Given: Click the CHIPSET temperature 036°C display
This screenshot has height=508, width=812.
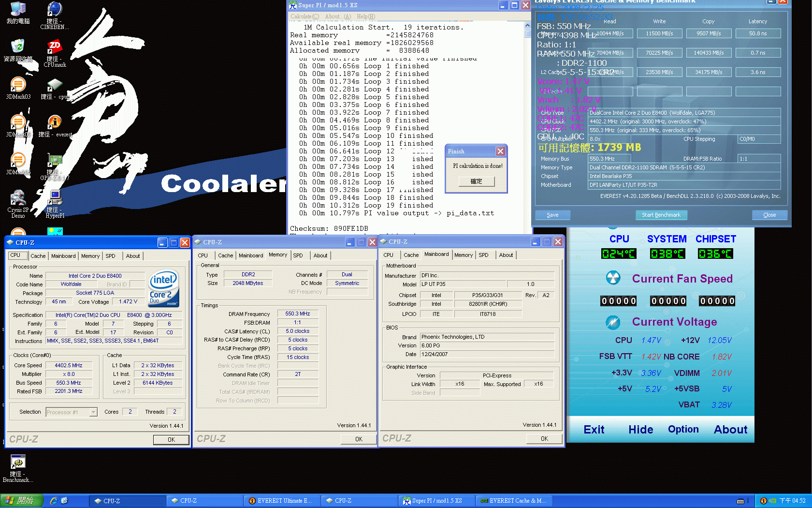Looking at the screenshot, I should tap(716, 254).
